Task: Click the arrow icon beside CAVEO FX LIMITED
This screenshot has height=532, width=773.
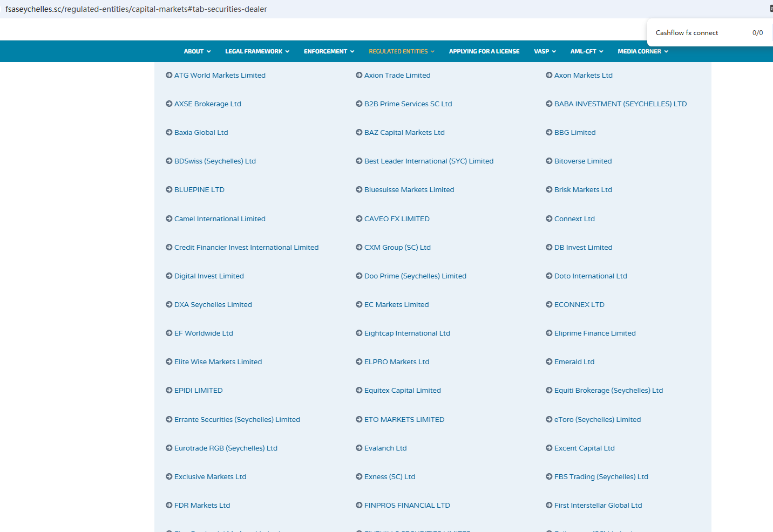Action: pyautogui.click(x=359, y=219)
